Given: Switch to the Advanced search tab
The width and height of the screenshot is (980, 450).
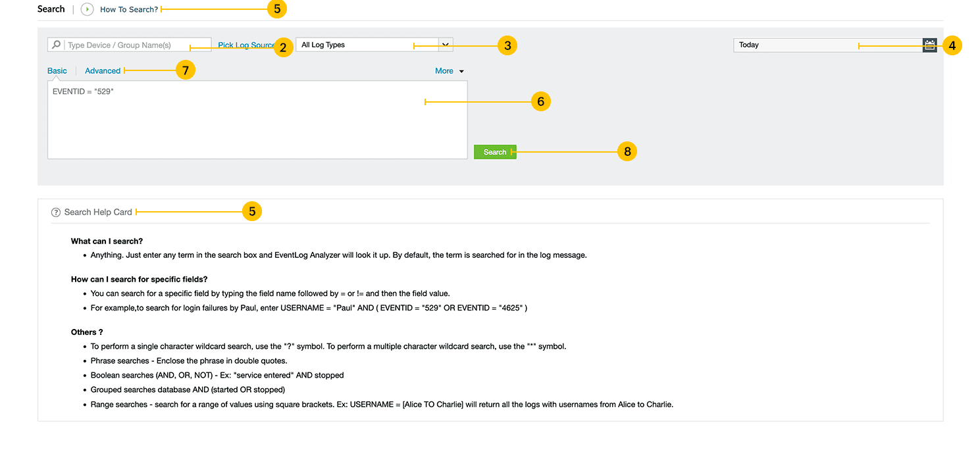Looking at the screenshot, I should 103,70.
